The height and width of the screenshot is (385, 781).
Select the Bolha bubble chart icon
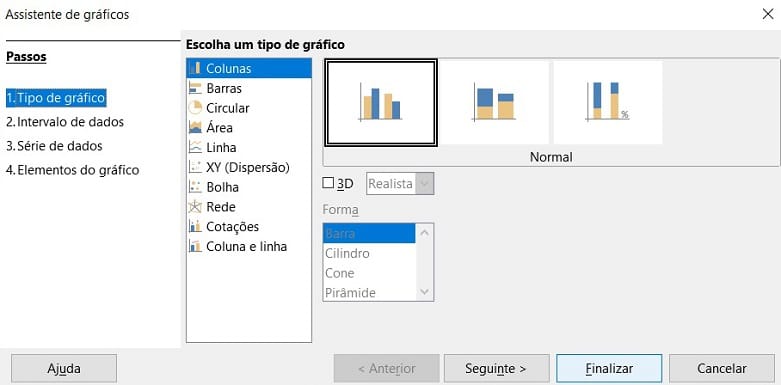pyautogui.click(x=195, y=187)
